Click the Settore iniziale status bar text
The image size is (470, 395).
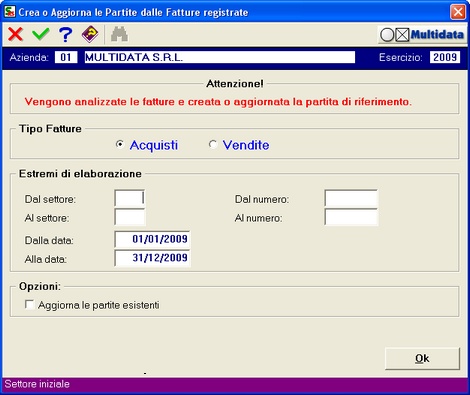(x=37, y=384)
